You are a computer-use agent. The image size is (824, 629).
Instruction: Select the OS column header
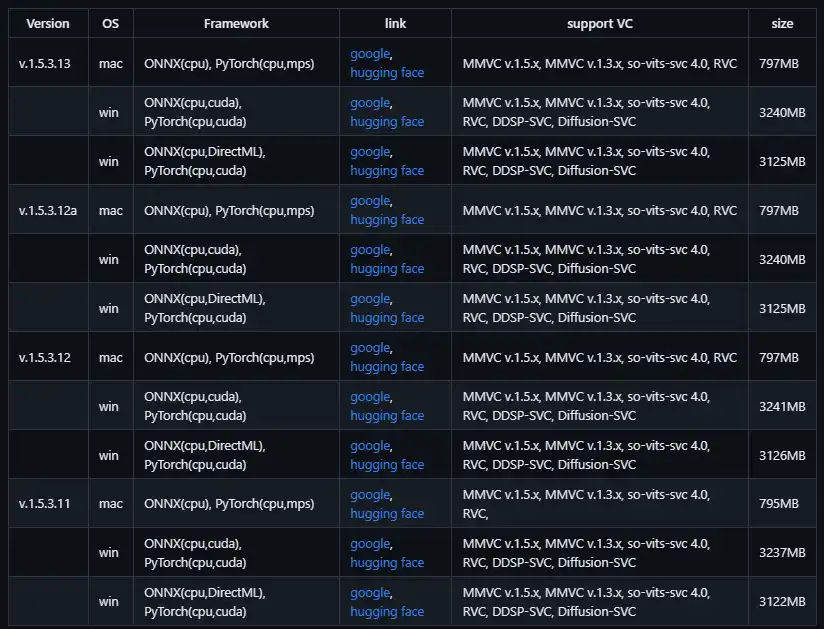(110, 24)
